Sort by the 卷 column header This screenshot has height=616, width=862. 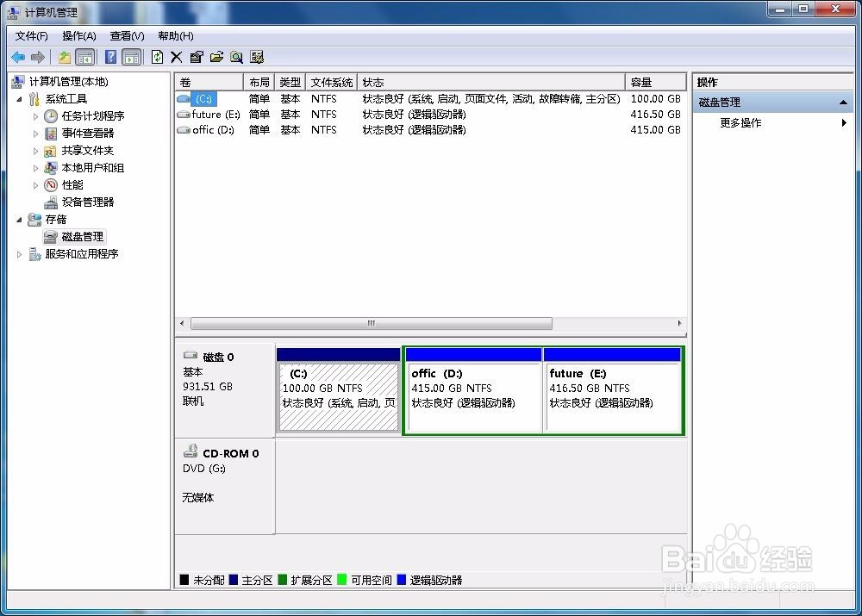click(x=209, y=83)
